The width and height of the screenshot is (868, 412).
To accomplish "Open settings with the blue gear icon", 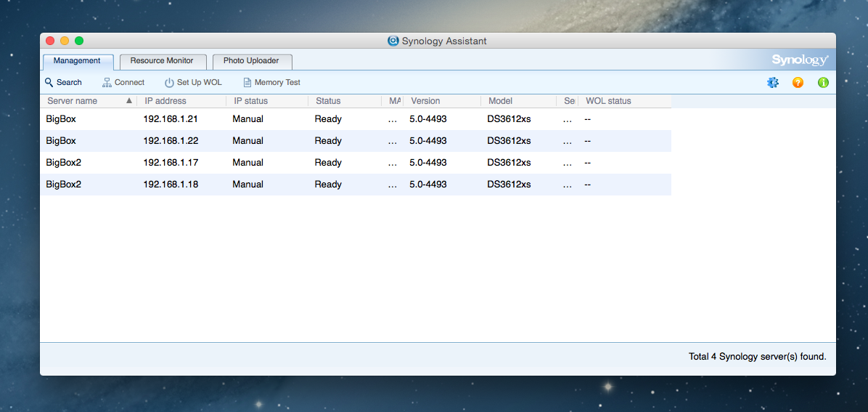I will [x=773, y=83].
